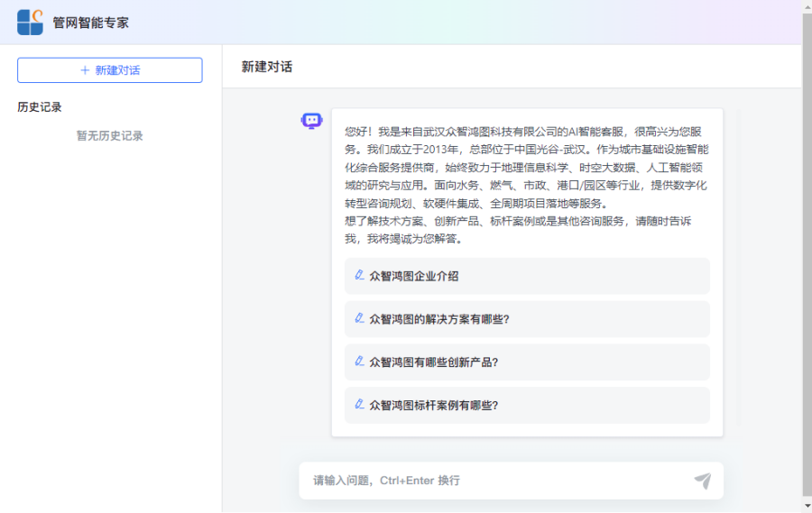Viewport: 812px width, 513px height.
Task: Click the line starting 想了解技术方案
Action: (x=519, y=230)
